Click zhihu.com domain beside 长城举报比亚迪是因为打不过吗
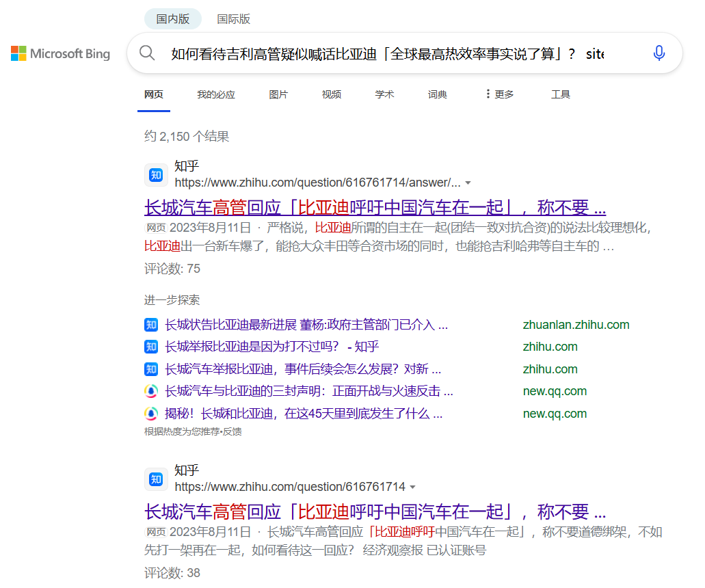The image size is (705, 588). (550, 347)
